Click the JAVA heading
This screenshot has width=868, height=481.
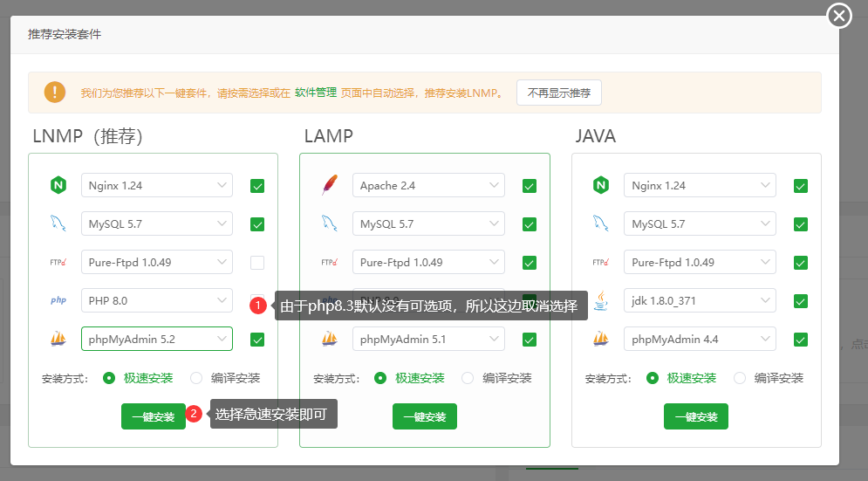coord(595,136)
